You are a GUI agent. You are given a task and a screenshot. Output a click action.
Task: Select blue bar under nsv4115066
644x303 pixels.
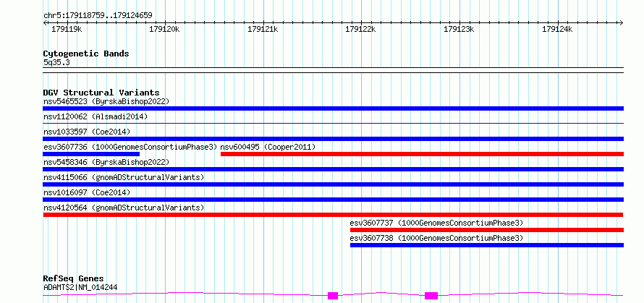point(333,184)
